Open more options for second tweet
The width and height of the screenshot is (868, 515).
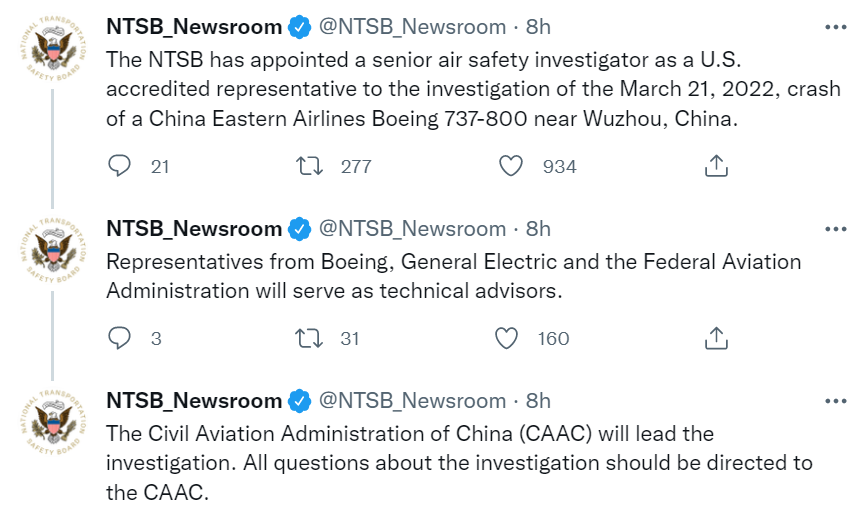pos(835,229)
